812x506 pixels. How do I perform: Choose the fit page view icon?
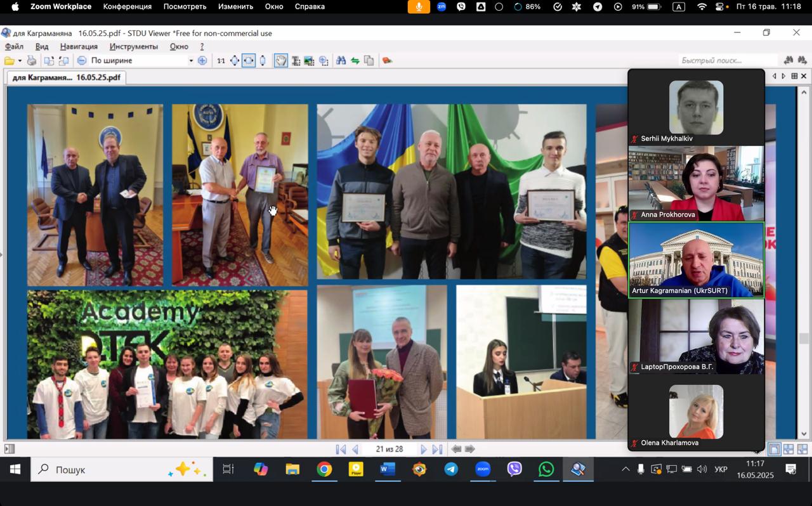235,61
